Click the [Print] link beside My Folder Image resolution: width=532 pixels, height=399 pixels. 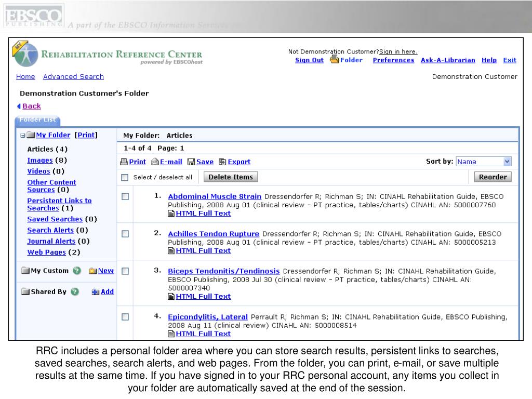click(x=86, y=135)
